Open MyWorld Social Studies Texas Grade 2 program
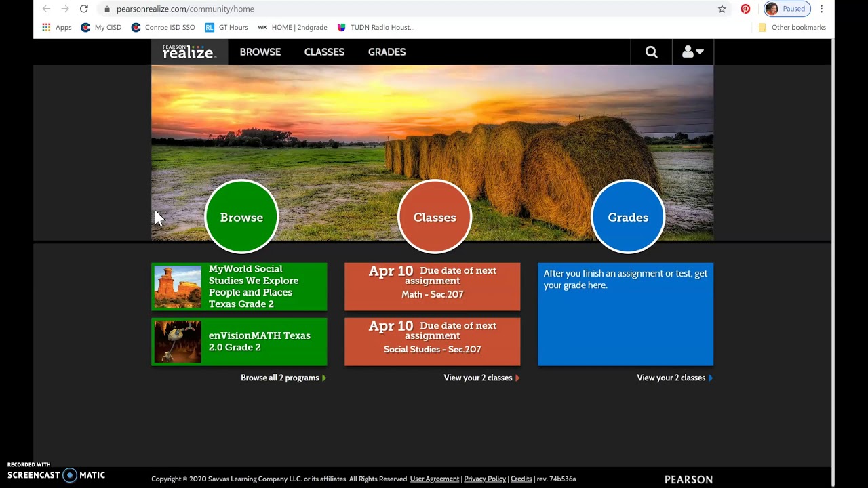The height and width of the screenshot is (488, 868). click(x=239, y=287)
